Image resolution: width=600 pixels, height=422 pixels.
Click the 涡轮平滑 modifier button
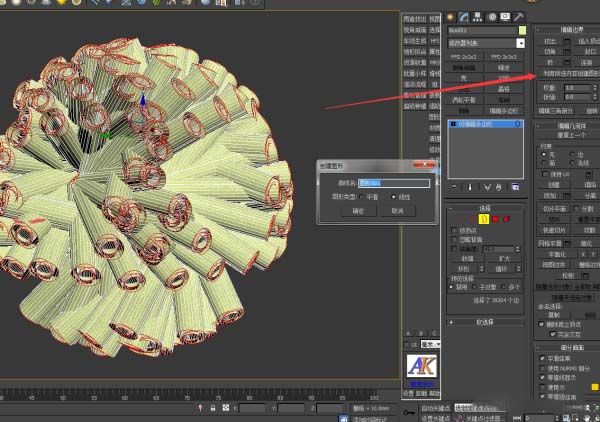464,100
